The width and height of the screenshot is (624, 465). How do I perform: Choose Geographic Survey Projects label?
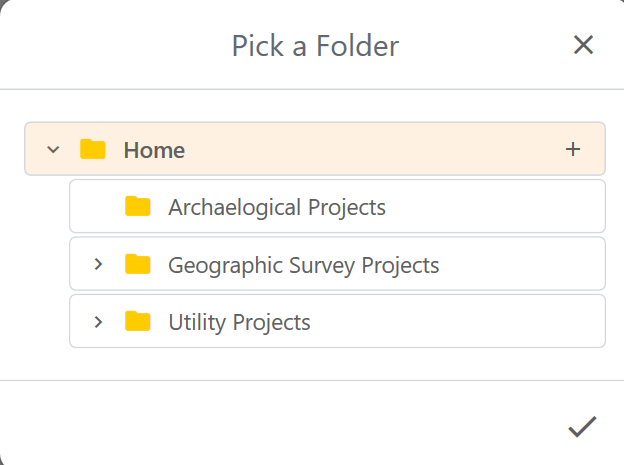point(303,265)
